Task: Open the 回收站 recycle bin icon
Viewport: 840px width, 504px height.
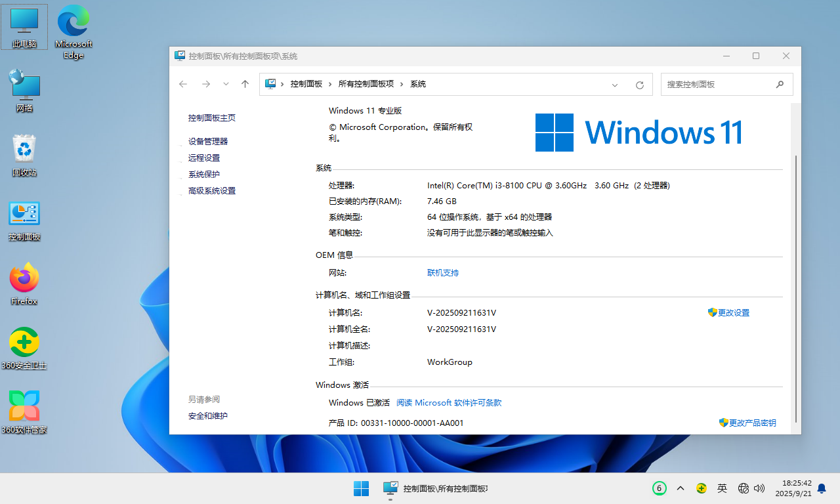Action: [x=24, y=155]
